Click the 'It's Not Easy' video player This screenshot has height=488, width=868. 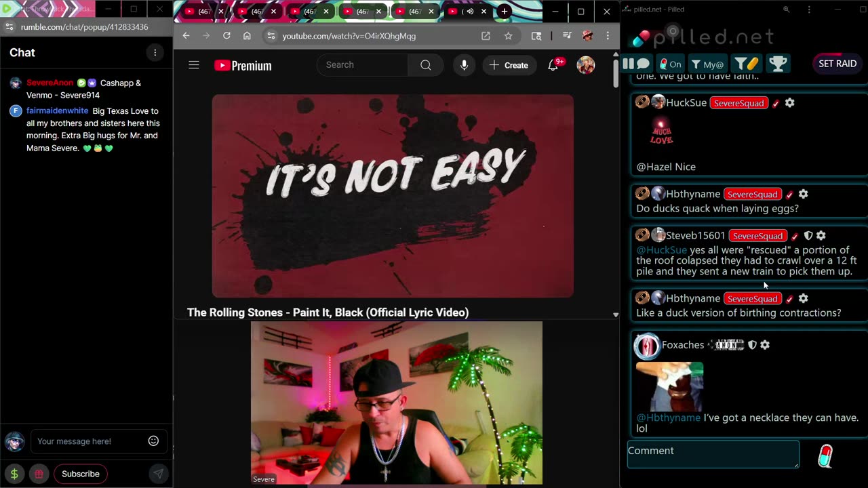coord(393,196)
